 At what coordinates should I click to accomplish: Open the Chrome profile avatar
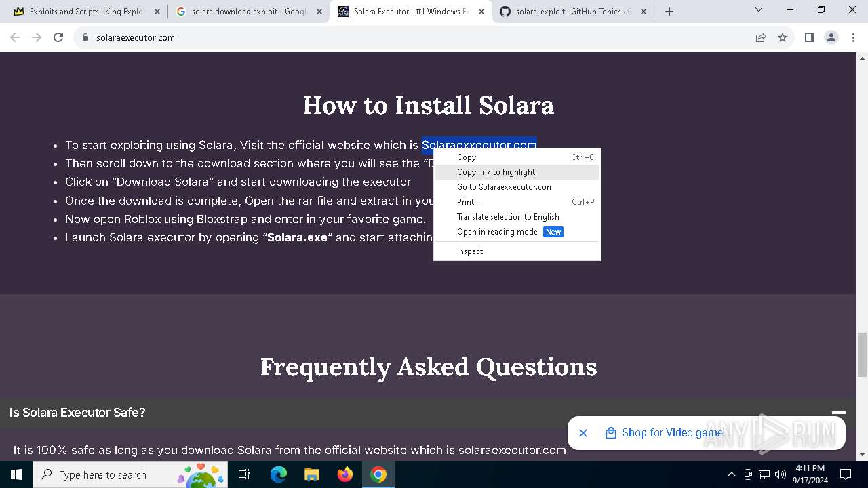tap(831, 37)
